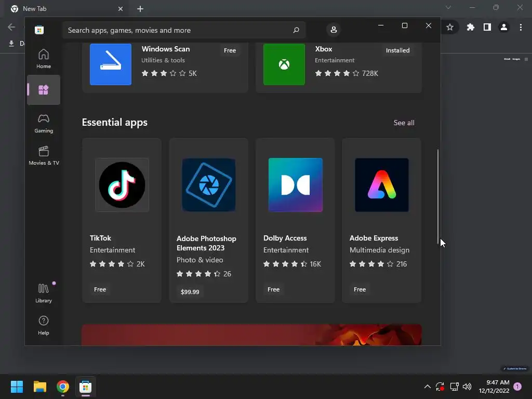532x399 pixels.
Task: Click the Dolby Access rating 16K
Action: coord(292,264)
